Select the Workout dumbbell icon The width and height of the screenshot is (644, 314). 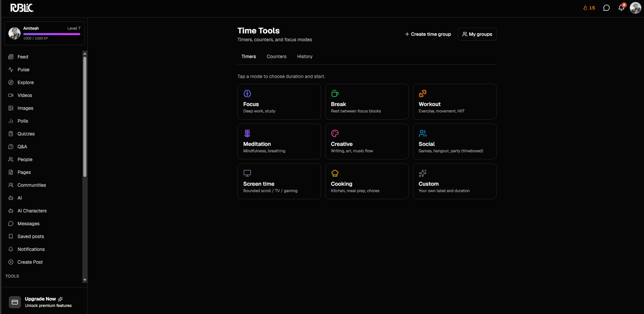coord(423,94)
